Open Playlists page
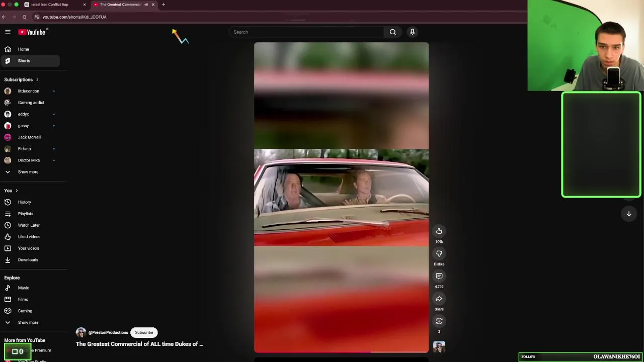Image resolution: width=644 pixels, height=362 pixels. click(x=30, y=214)
